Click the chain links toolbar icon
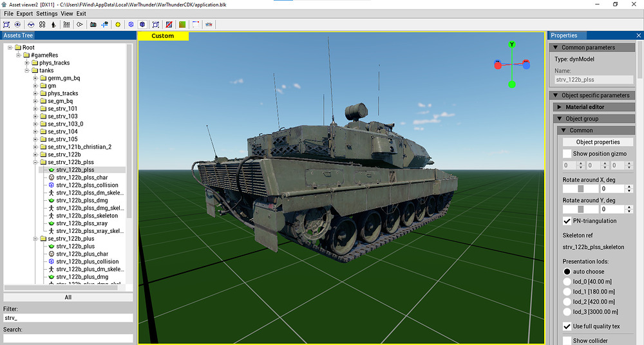Screen dimensions: 644x345 tap(42, 24)
